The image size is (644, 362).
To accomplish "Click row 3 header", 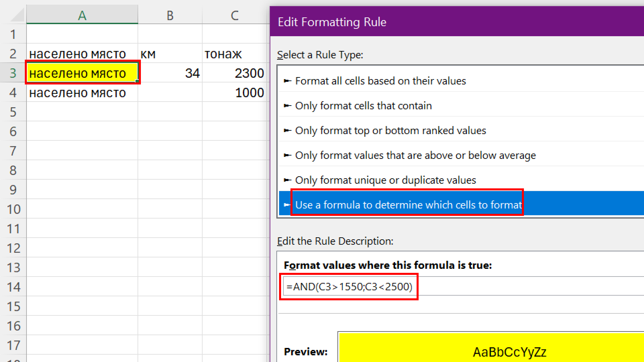I will click(13, 73).
